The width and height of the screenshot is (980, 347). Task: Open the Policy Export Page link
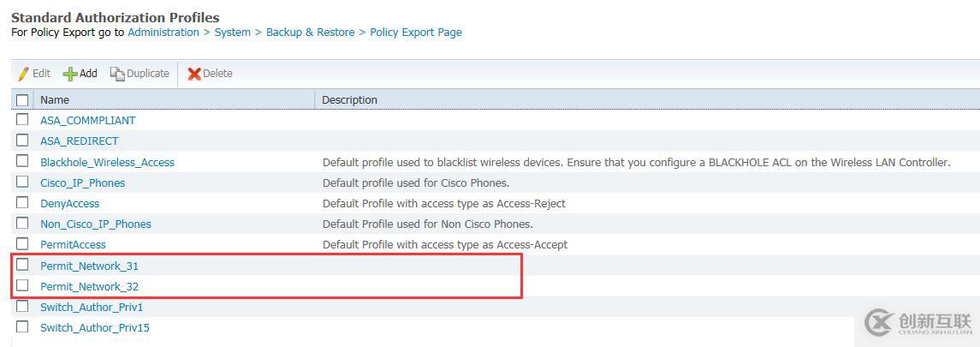click(x=416, y=33)
